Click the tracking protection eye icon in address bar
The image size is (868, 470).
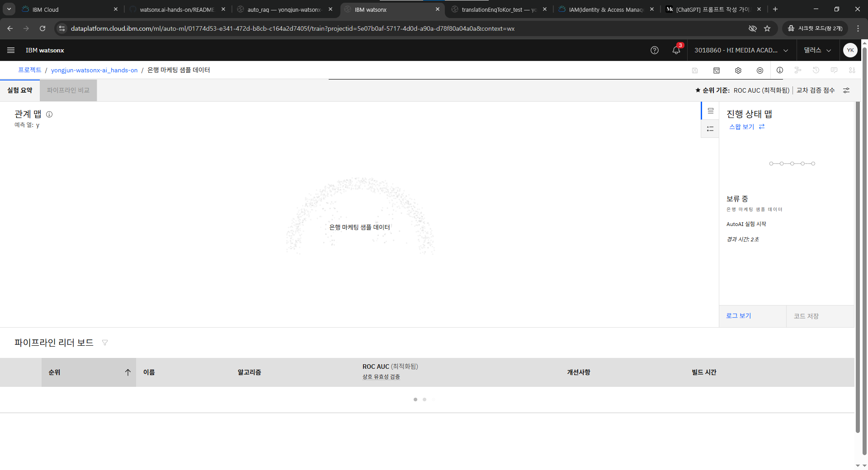(x=752, y=28)
